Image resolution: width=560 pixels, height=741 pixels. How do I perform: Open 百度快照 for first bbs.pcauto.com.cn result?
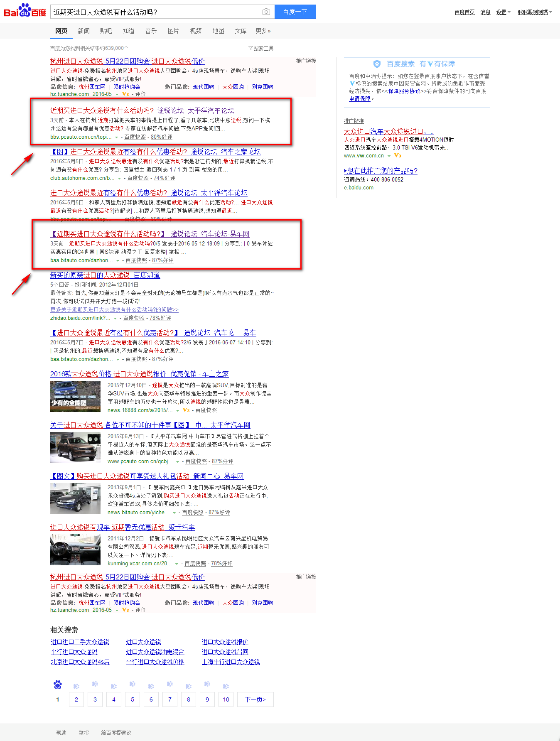click(x=135, y=137)
